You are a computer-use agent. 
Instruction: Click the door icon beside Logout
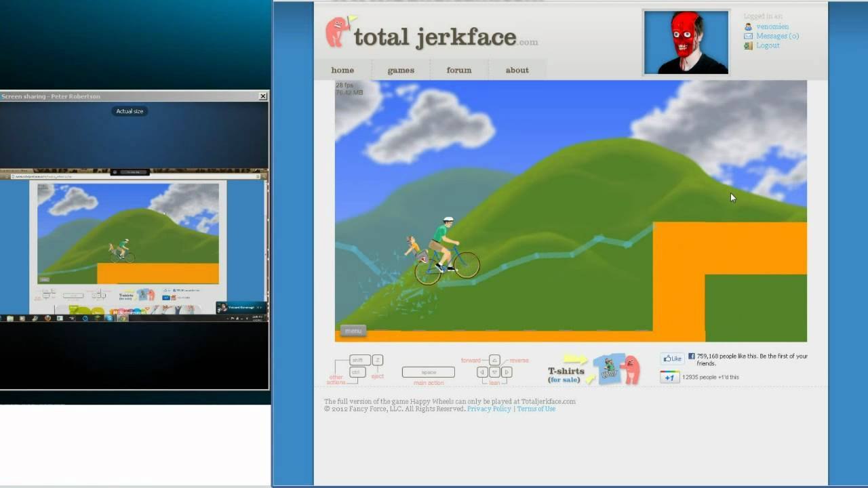[748, 45]
